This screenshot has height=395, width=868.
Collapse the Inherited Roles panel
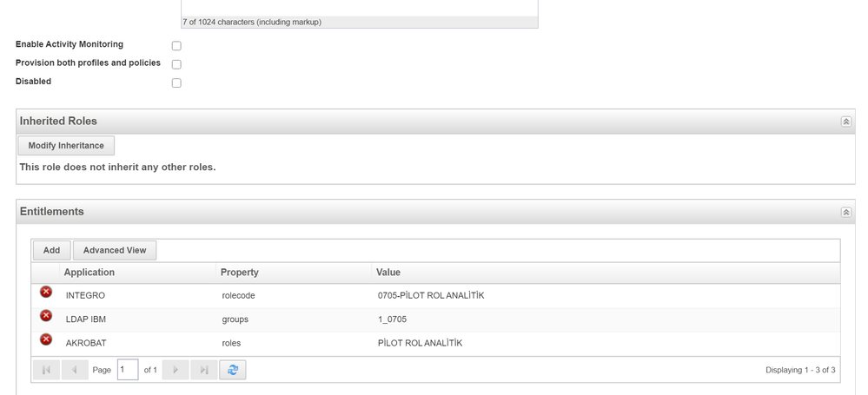pos(845,122)
